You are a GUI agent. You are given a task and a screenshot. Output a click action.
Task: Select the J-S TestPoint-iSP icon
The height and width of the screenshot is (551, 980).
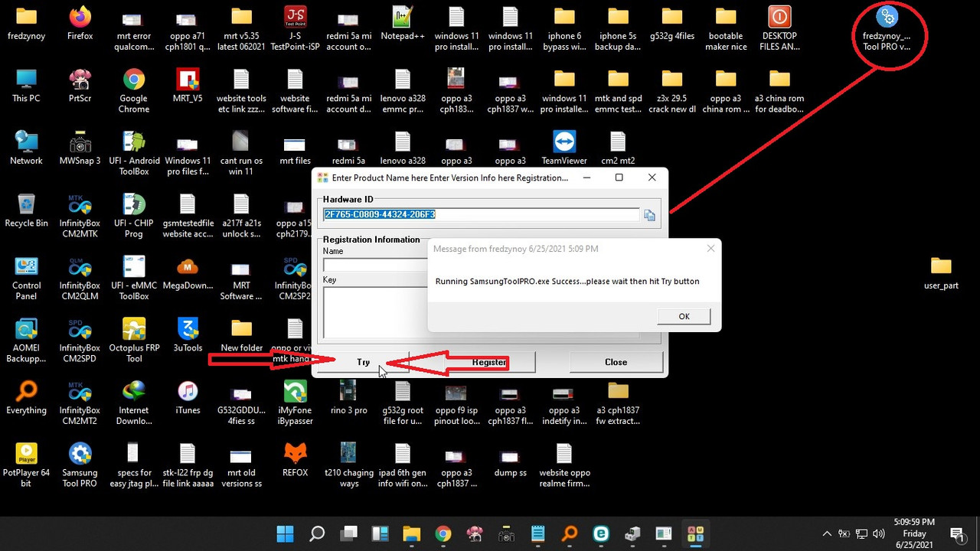(x=295, y=28)
